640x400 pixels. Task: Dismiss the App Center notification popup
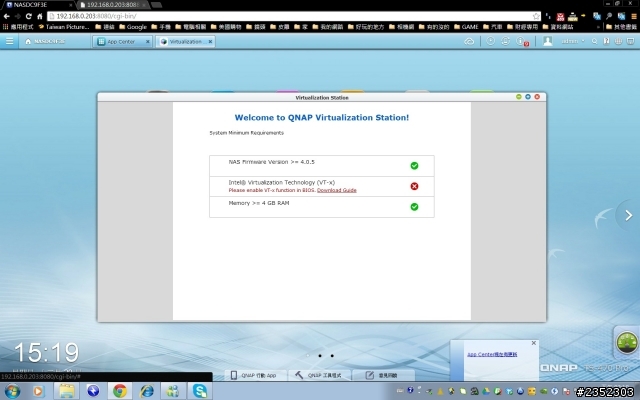click(x=533, y=343)
